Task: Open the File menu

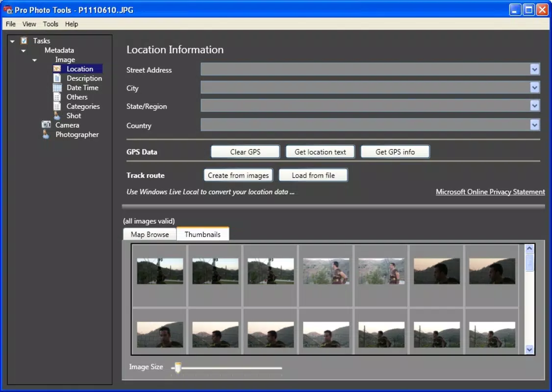Action: [11, 24]
